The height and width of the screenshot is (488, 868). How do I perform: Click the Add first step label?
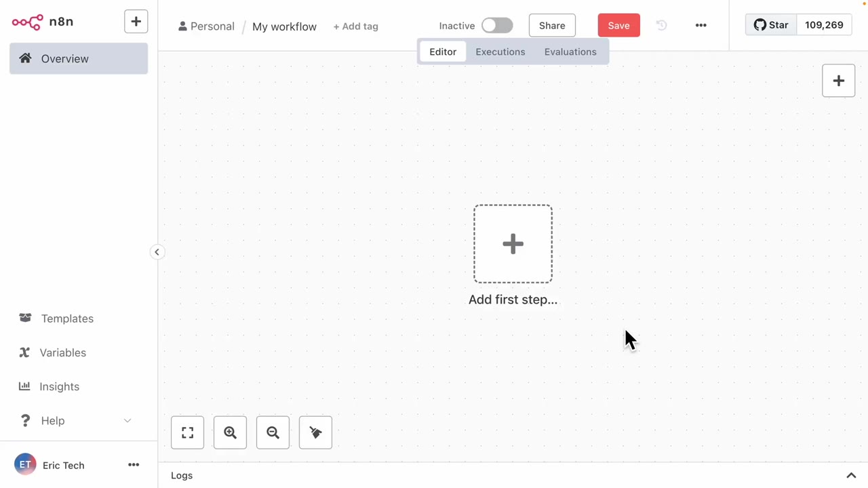pos(513,300)
